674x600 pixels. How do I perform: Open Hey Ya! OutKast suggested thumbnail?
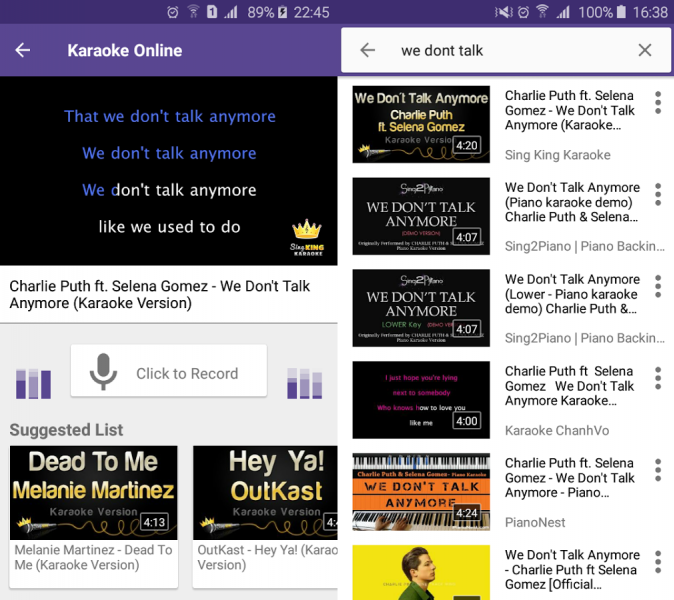265,493
